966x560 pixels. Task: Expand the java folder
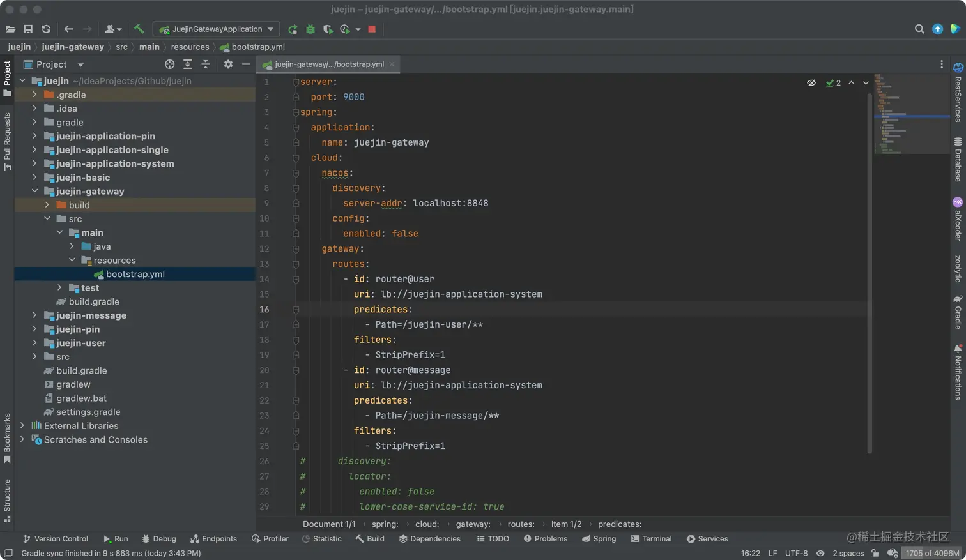pos(72,246)
